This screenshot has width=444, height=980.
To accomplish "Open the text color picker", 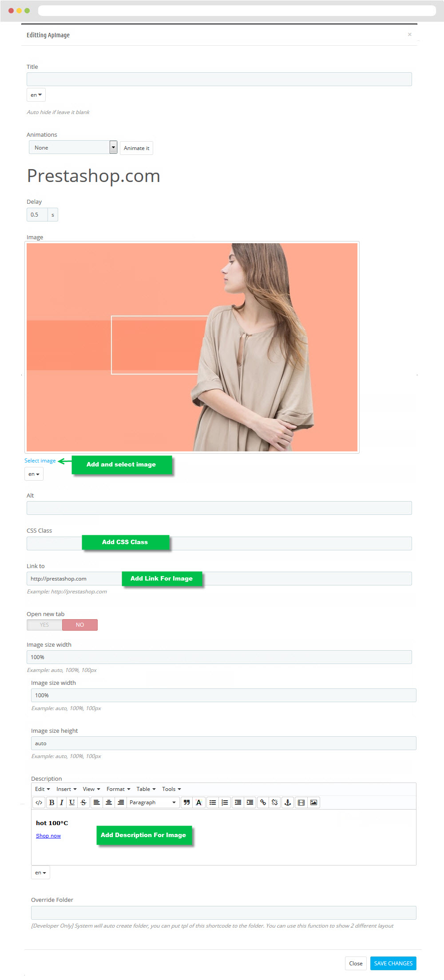I will (x=199, y=802).
